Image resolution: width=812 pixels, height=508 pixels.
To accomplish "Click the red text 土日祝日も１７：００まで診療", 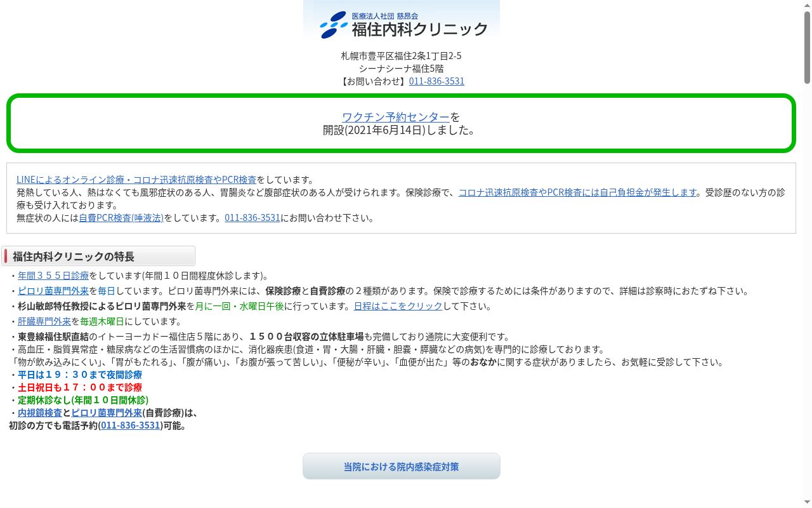I will [80, 387].
